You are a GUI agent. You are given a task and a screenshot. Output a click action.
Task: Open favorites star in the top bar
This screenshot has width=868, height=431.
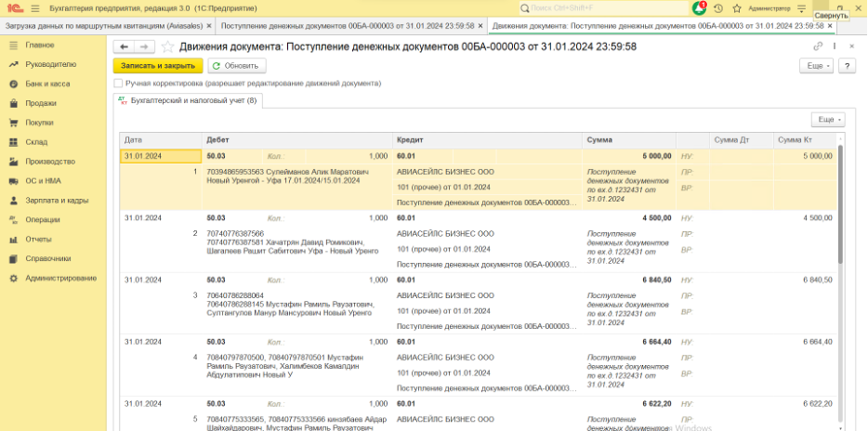(x=737, y=9)
